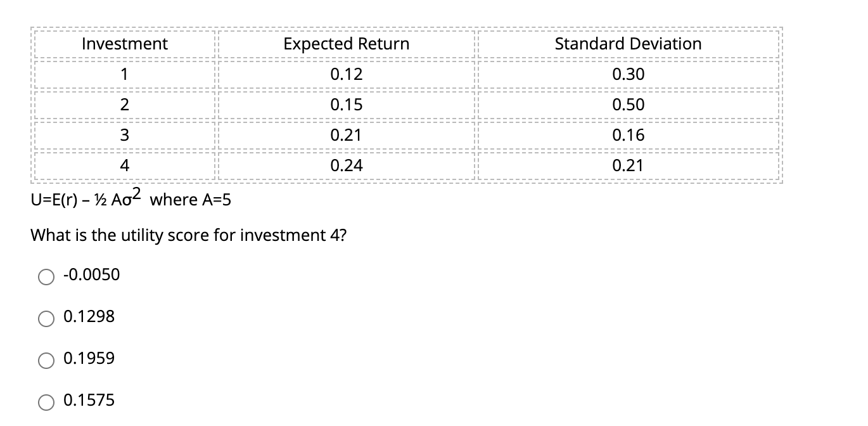The width and height of the screenshot is (868, 426).
Task: Click the 0.21 standard deviation cell
Action: (x=628, y=165)
